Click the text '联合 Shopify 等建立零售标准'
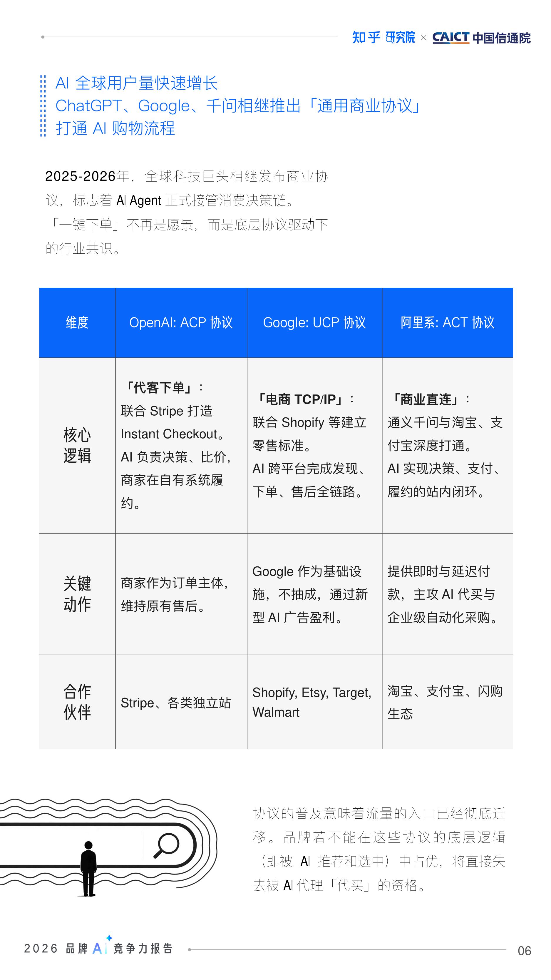 pyautogui.click(x=309, y=434)
